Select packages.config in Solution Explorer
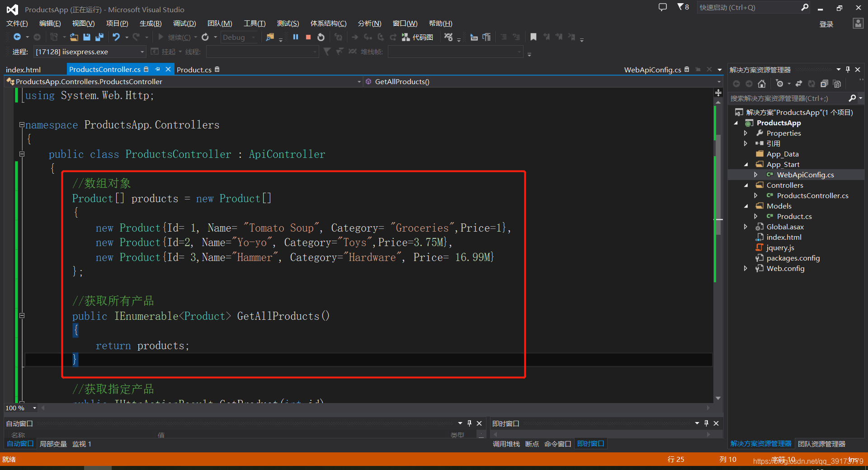This screenshot has height=470, width=868. coord(793,258)
